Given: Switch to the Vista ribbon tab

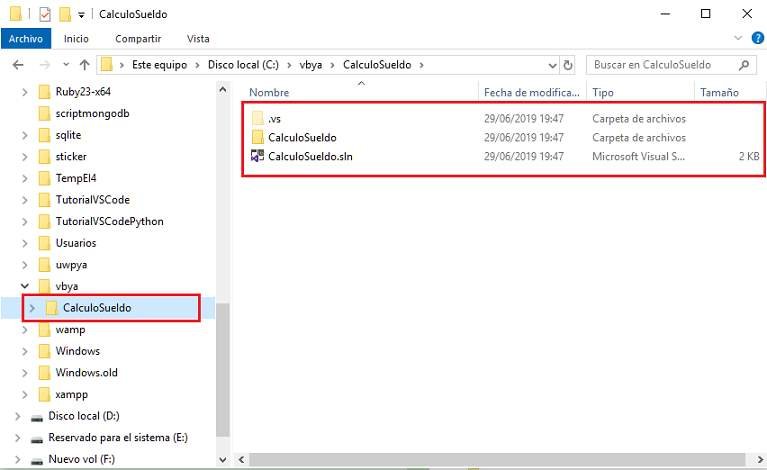Looking at the screenshot, I should 198,38.
